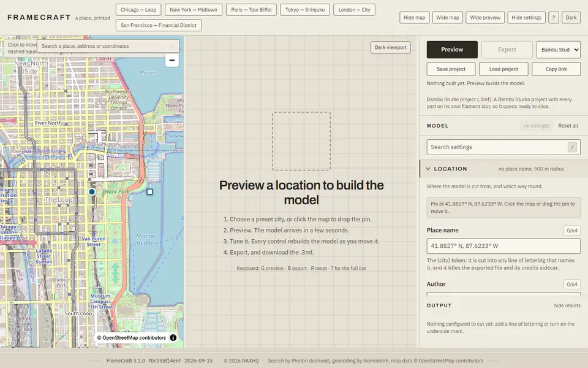Click Reset all in the MODEL header
The height and width of the screenshot is (368, 588).
coord(568,126)
